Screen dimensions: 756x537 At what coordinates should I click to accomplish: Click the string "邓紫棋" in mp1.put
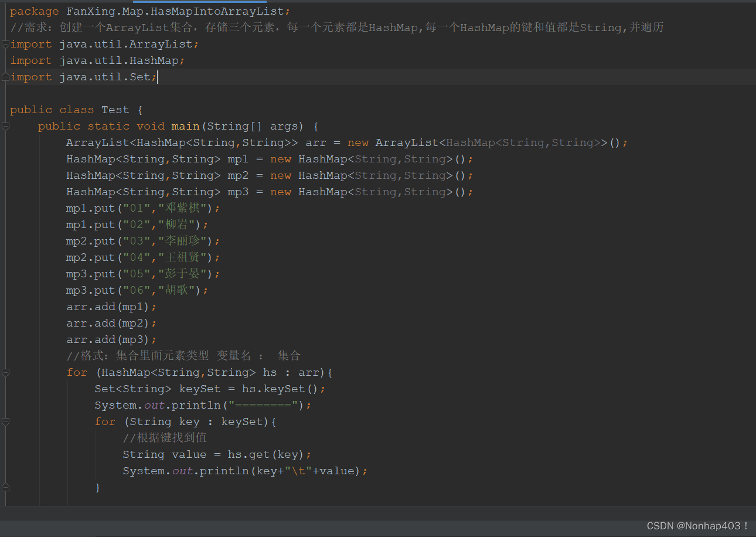pyautogui.click(x=182, y=208)
